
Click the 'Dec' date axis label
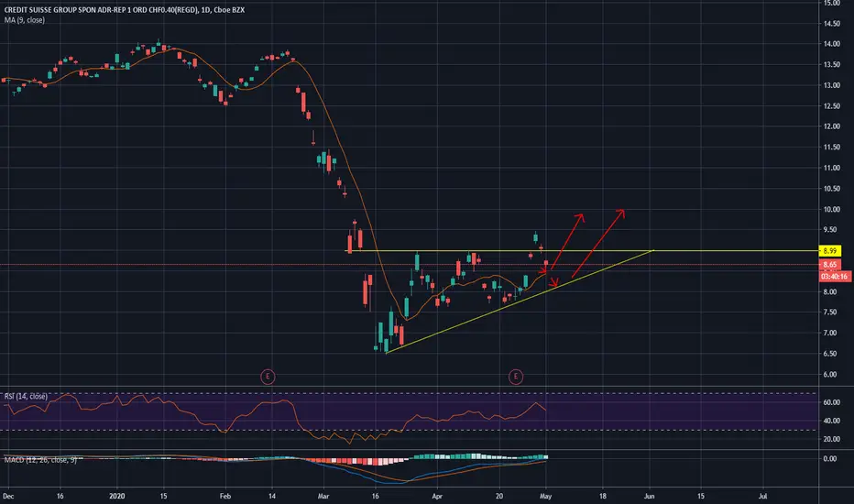pyautogui.click(x=8, y=497)
